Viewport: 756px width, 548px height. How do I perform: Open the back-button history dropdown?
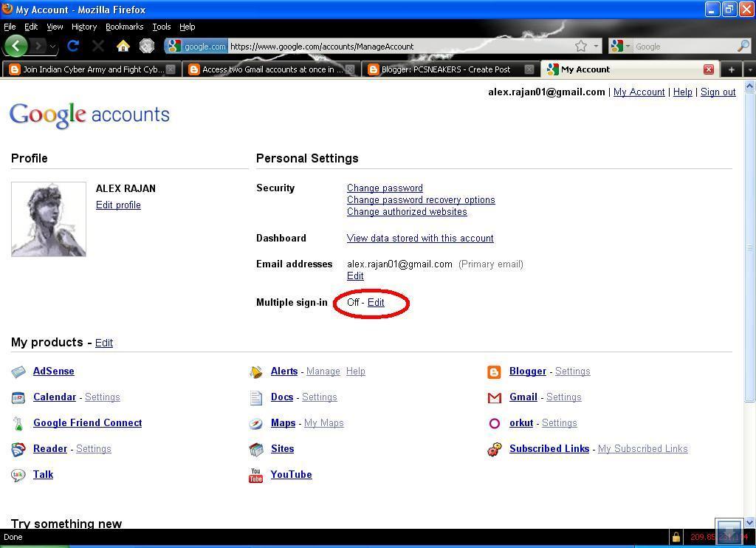[51, 46]
